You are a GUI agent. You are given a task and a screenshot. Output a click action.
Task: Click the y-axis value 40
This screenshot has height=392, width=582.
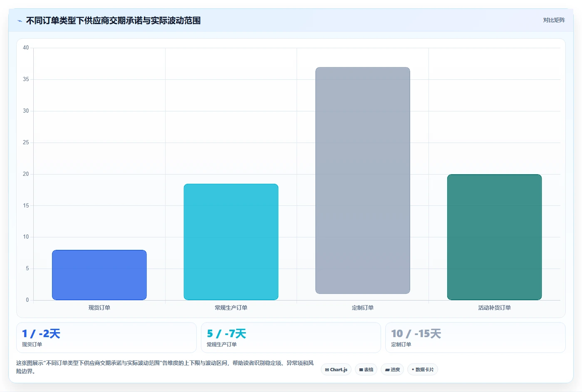tap(26, 48)
